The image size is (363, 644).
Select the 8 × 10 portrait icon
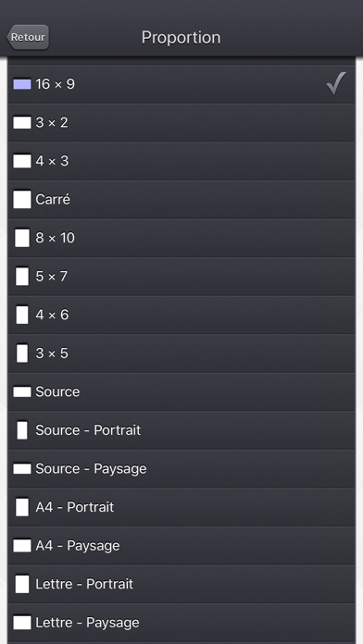[x=22, y=238]
